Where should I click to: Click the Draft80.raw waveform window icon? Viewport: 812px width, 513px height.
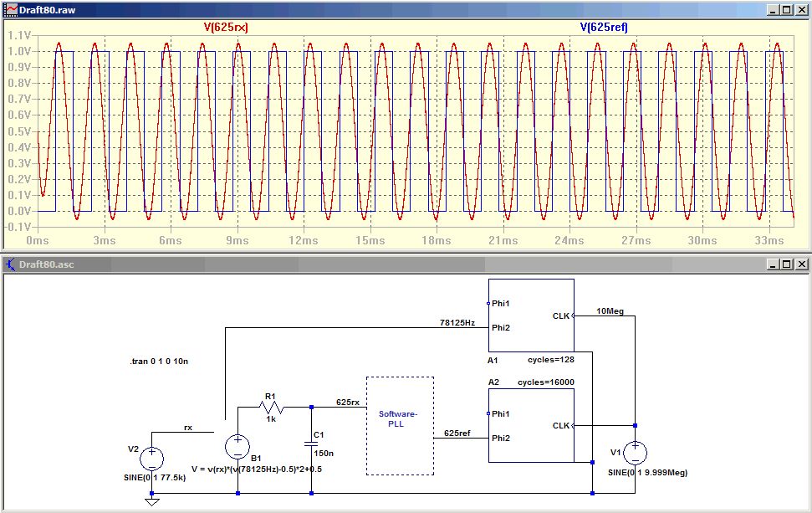click(10, 9)
